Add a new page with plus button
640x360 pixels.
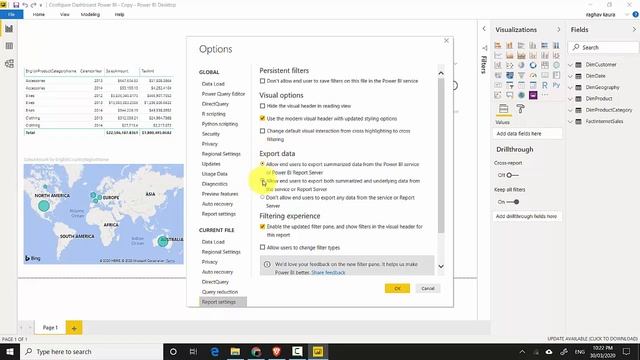pyautogui.click(x=74, y=328)
